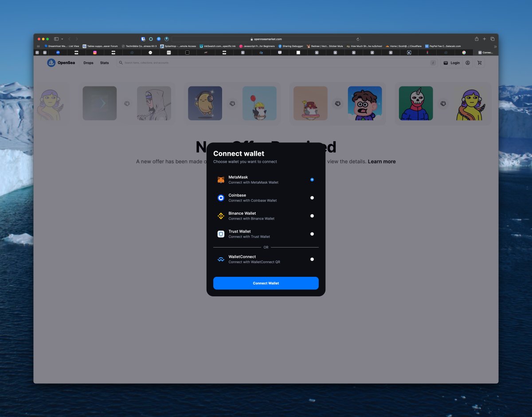Open the Learn more link
Screen dimensions: 532x417
(x=381, y=161)
